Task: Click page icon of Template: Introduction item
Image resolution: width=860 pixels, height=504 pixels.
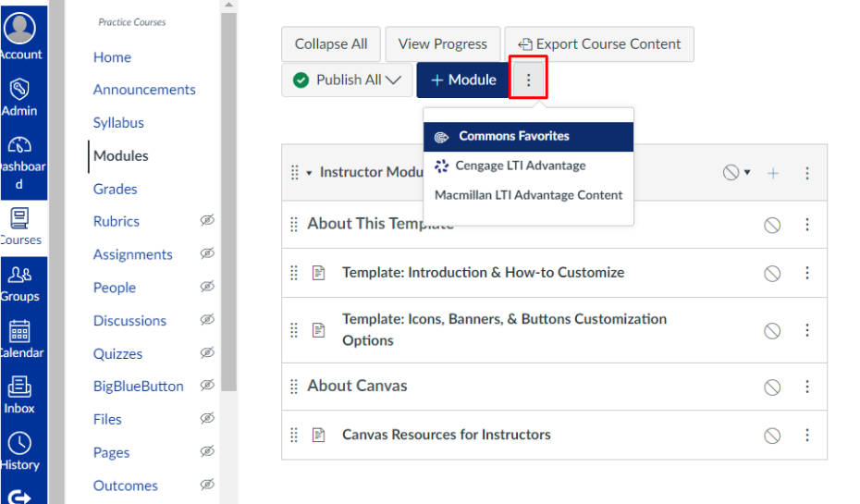Action: 319,273
